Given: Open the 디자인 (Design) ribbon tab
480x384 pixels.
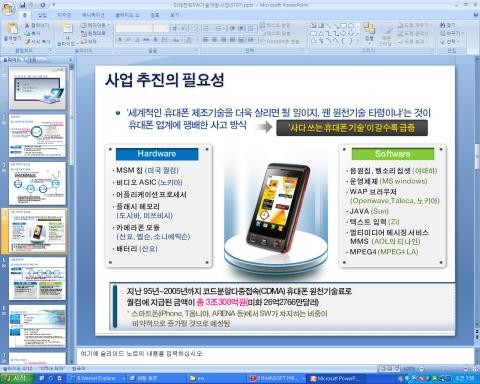Looking at the screenshot, I should [64, 15].
